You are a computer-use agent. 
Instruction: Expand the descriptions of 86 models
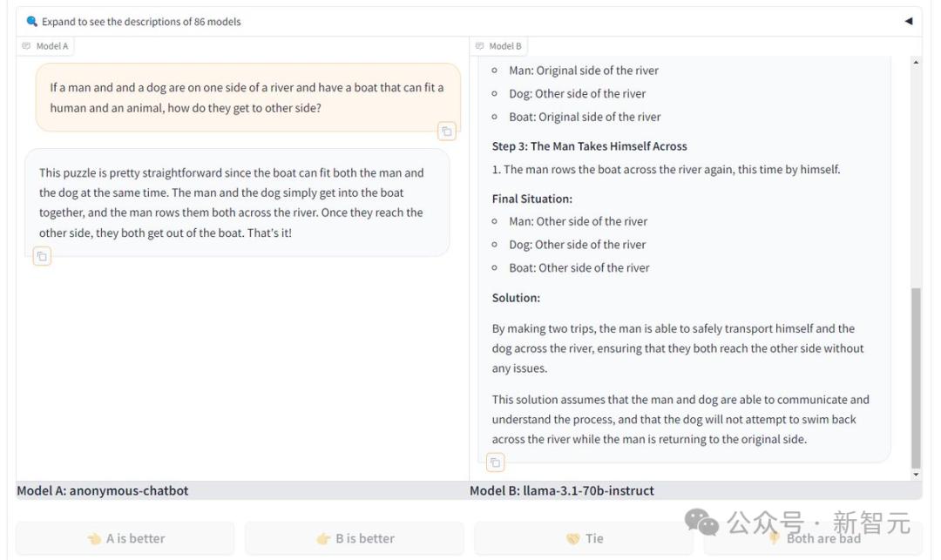click(x=141, y=22)
